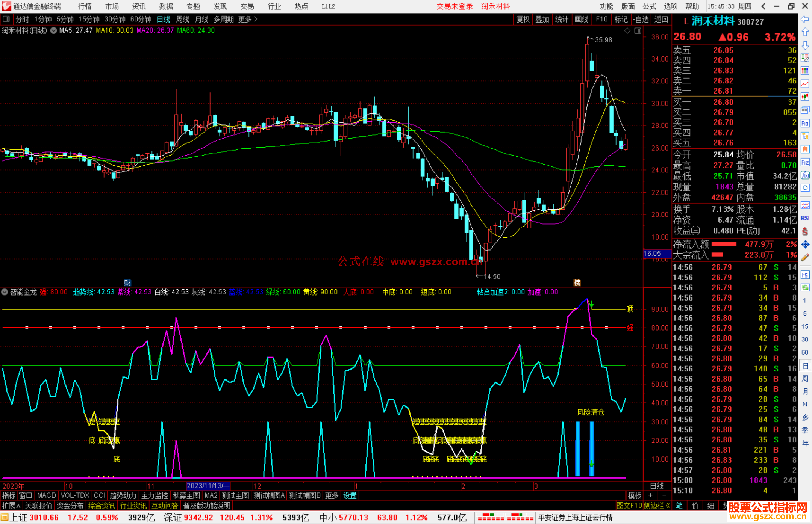
Task: Click the four-way move arrows icon
Action: [805, 245]
